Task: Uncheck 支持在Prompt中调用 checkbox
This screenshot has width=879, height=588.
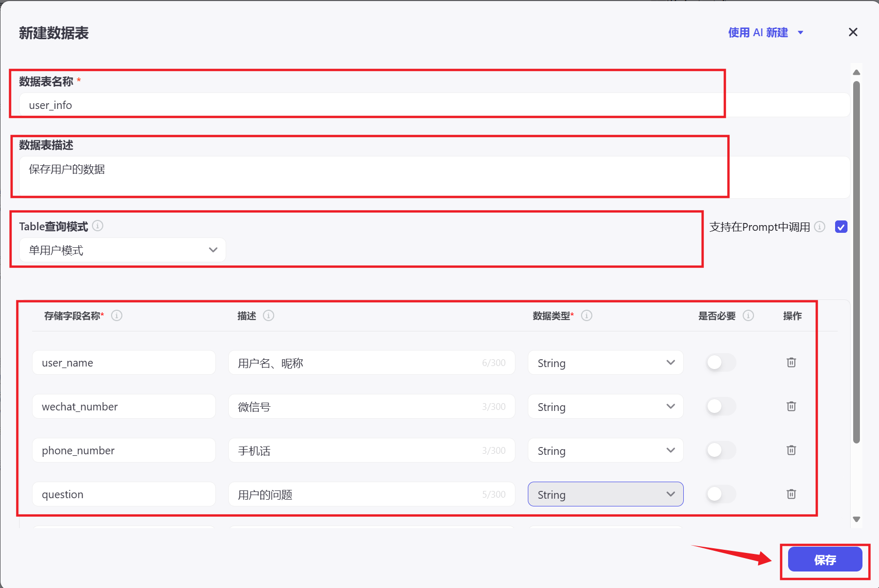Action: pyautogui.click(x=841, y=227)
